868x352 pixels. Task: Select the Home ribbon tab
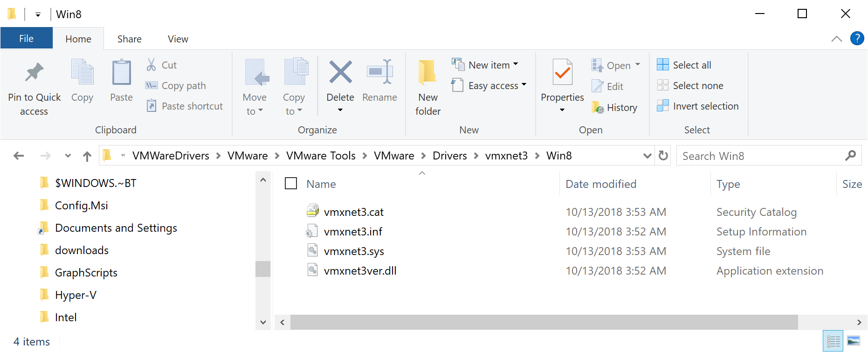(78, 39)
